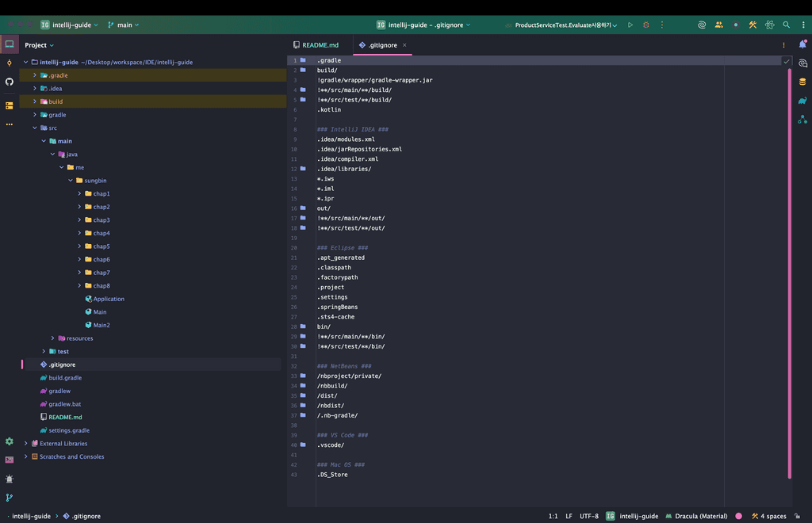The width and height of the screenshot is (812, 523).
Task: Open the main branch dropdown
Action: 124,25
